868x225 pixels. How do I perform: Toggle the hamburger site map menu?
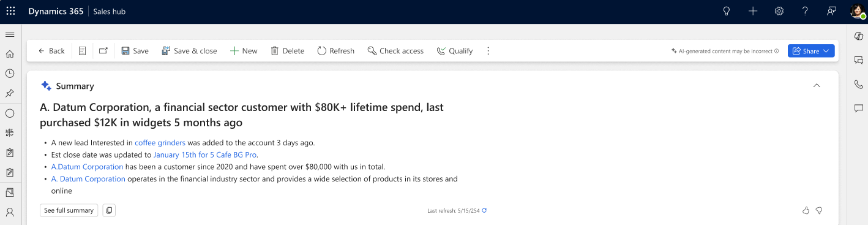tap(10, 34)
